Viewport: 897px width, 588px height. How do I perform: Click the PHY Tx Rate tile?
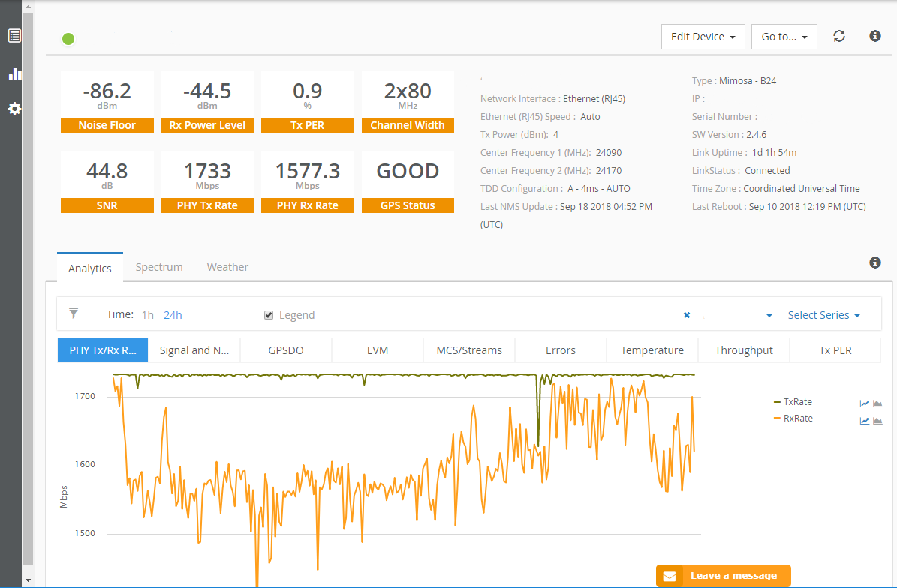click(207, 182)
